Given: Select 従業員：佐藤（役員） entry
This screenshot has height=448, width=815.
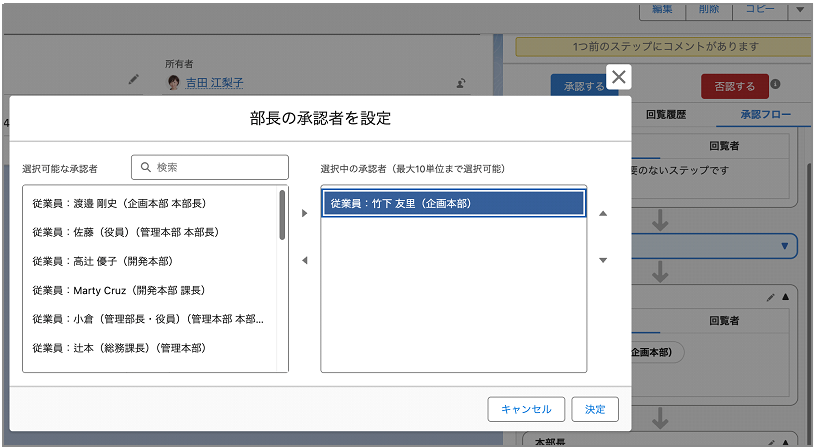Looking at the screenshot, I should [x=150, y=232].
